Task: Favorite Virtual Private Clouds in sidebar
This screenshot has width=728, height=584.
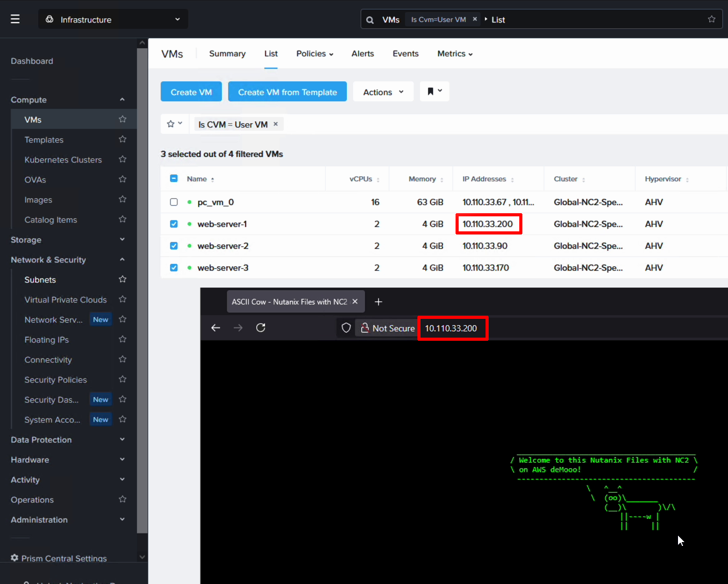Action: 122,300
